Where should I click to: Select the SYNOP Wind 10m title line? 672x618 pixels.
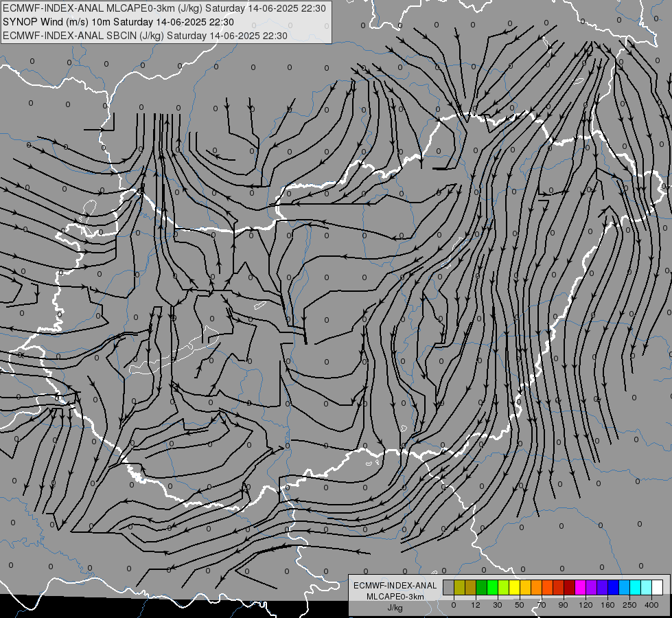coord(118,22)
